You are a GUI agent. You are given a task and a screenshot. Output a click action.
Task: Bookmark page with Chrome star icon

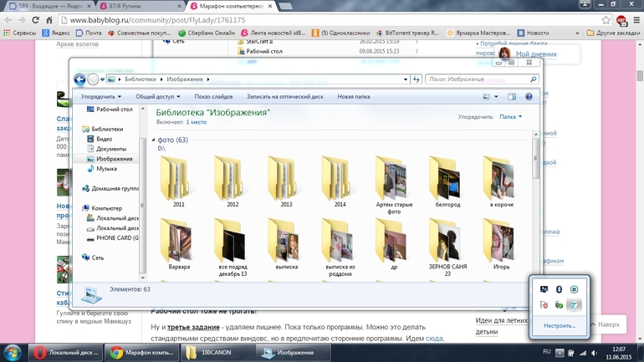click(606, 20)
